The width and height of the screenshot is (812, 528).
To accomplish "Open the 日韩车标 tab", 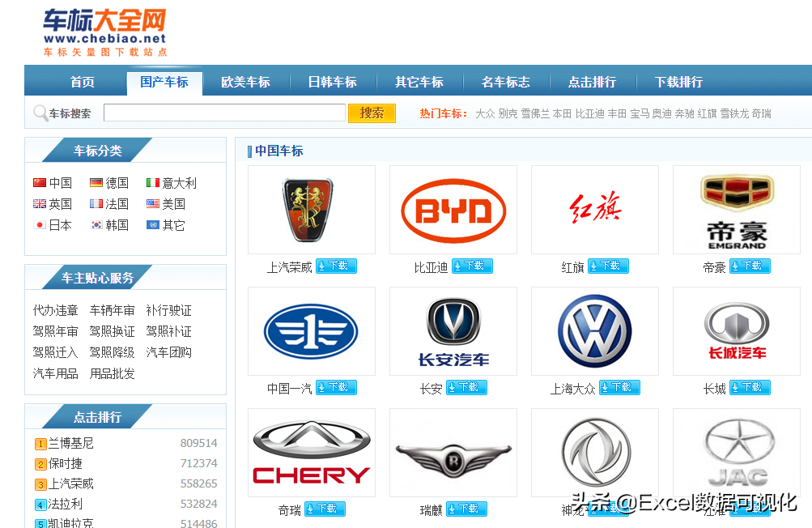I will (333, 82).
